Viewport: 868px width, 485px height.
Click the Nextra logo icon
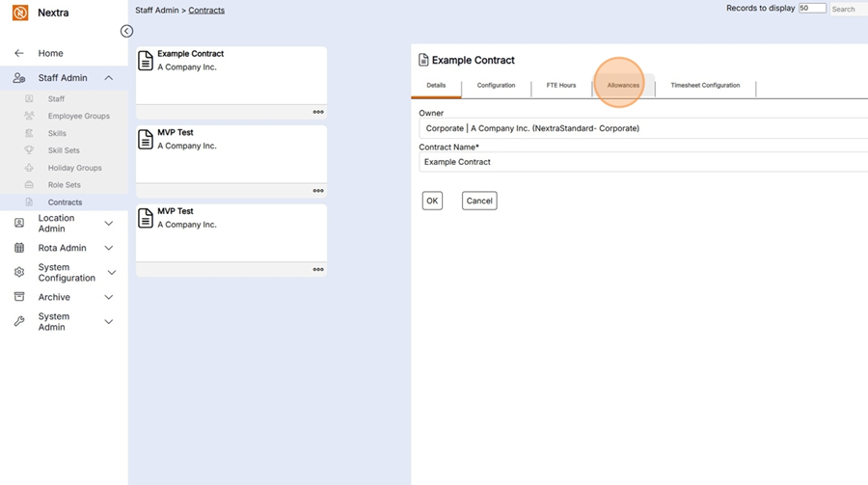20,13
